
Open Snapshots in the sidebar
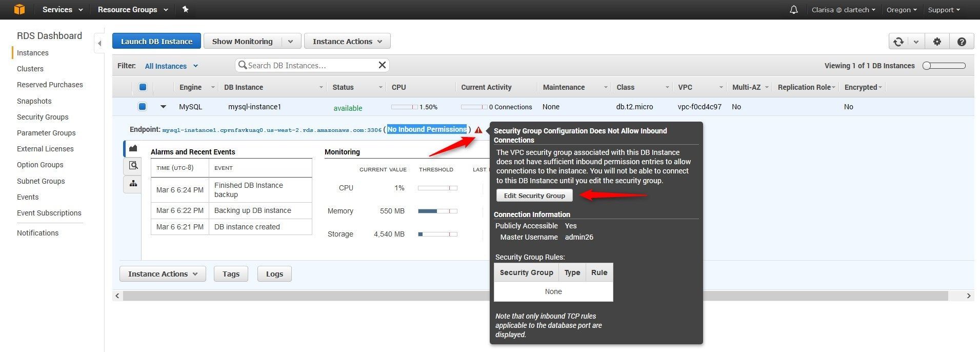click(34, 101)
